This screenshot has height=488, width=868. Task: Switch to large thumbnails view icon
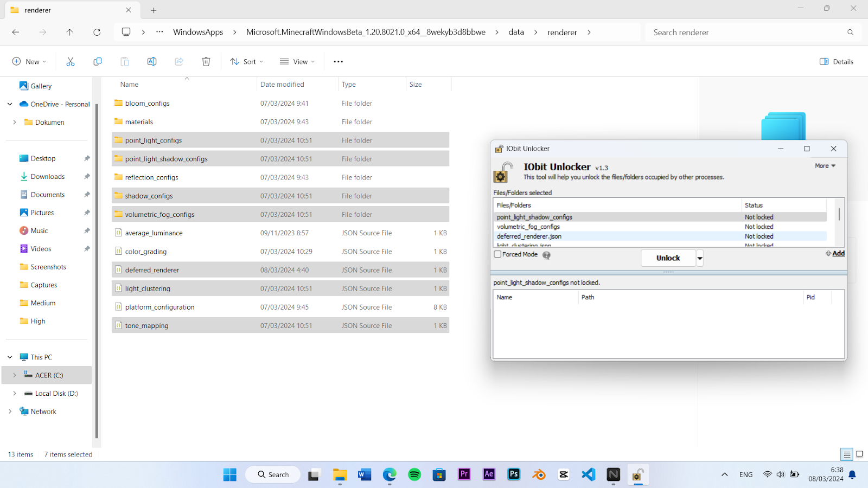pyautogui.click(x=859, y=454)
